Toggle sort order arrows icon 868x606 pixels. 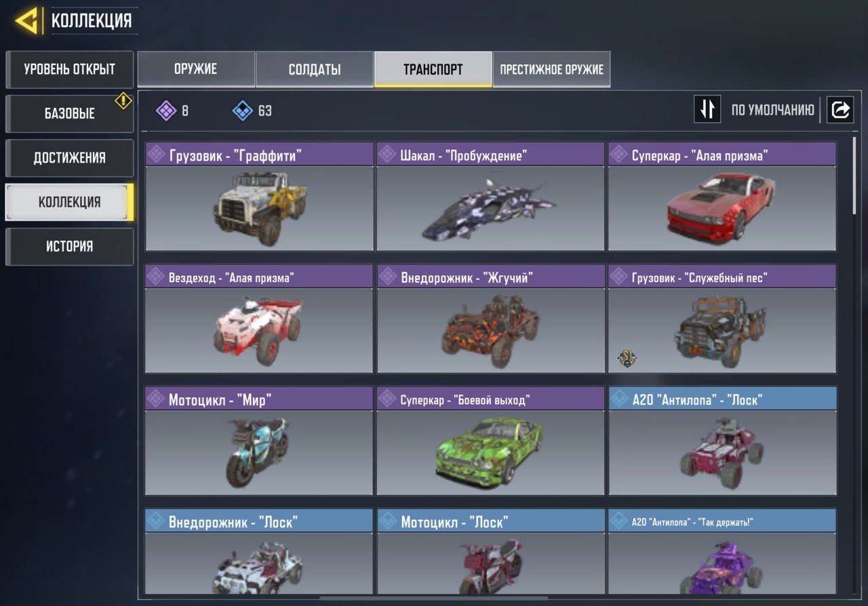pos(707,109)
